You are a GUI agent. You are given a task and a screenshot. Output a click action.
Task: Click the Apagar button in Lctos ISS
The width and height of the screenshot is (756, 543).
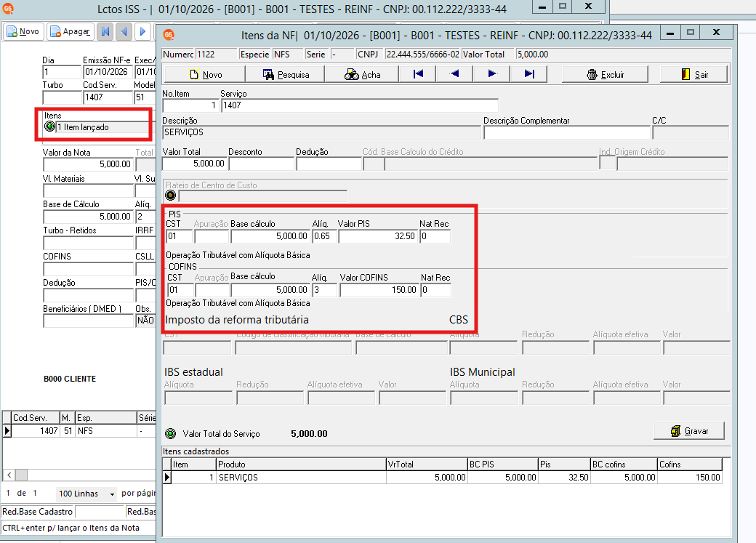71,31
